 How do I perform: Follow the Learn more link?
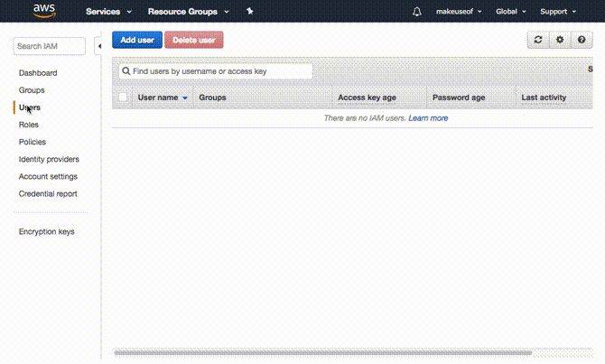[x=428, y=118]
